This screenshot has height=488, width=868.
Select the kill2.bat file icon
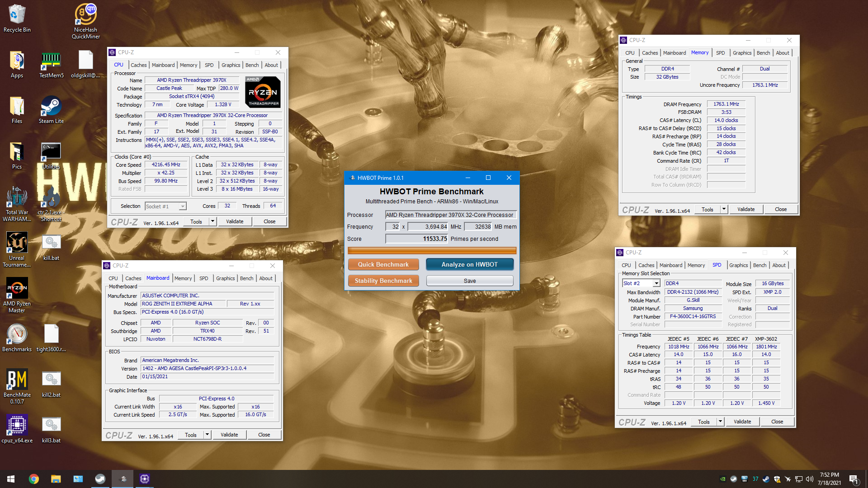pyautogui.click(x=51, y=384)
